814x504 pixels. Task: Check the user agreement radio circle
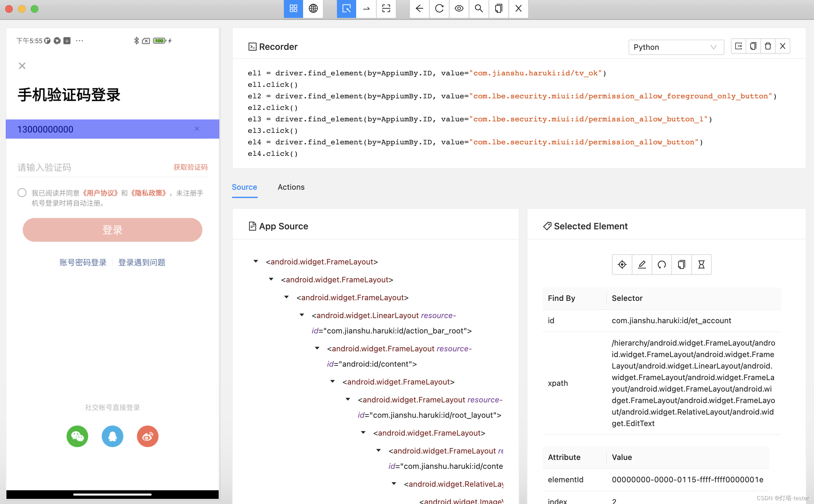tap(22, 193)
